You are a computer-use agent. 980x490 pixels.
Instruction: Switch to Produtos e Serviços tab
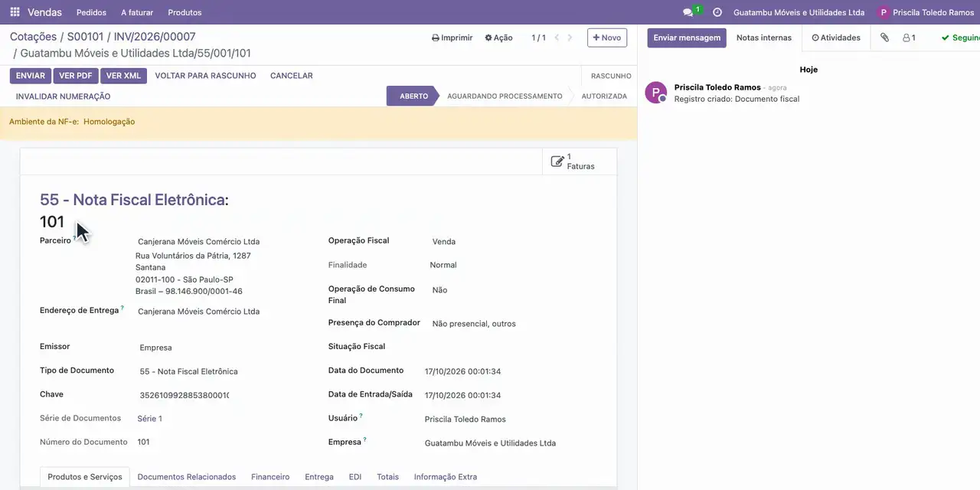coord(84,476)
